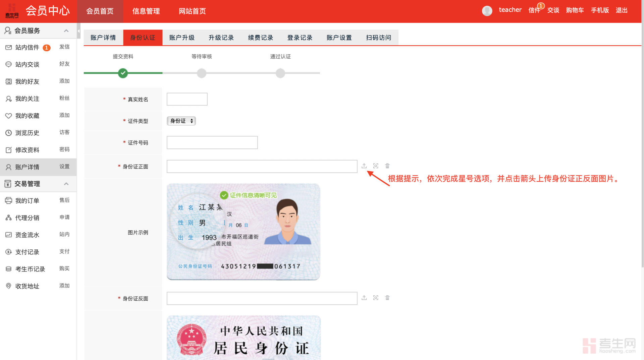This screenshot has width=644, height=360.
Task: Click the 发信 link
Action: [64, 47]
